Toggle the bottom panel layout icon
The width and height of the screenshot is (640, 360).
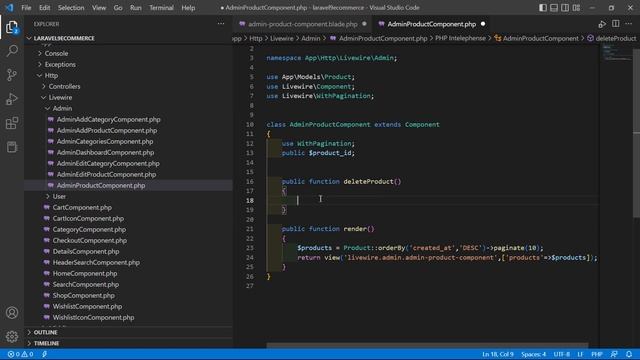click(x=554, y=8)
